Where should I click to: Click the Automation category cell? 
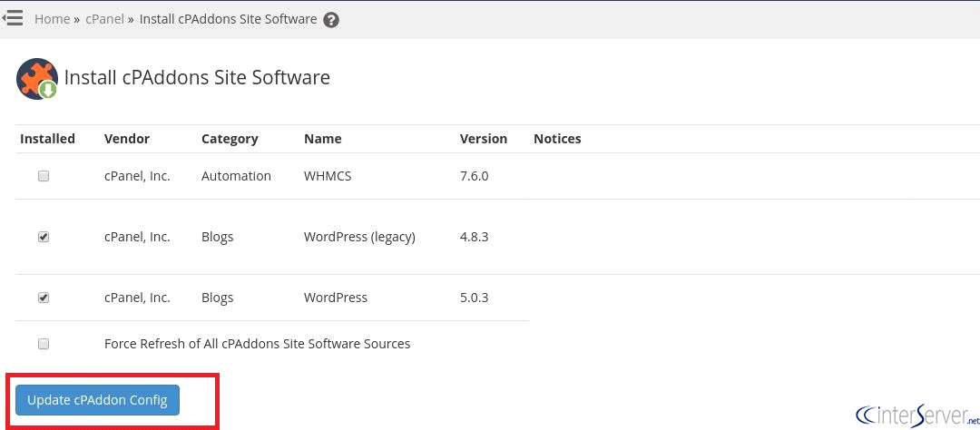click(x=236, y=176)
